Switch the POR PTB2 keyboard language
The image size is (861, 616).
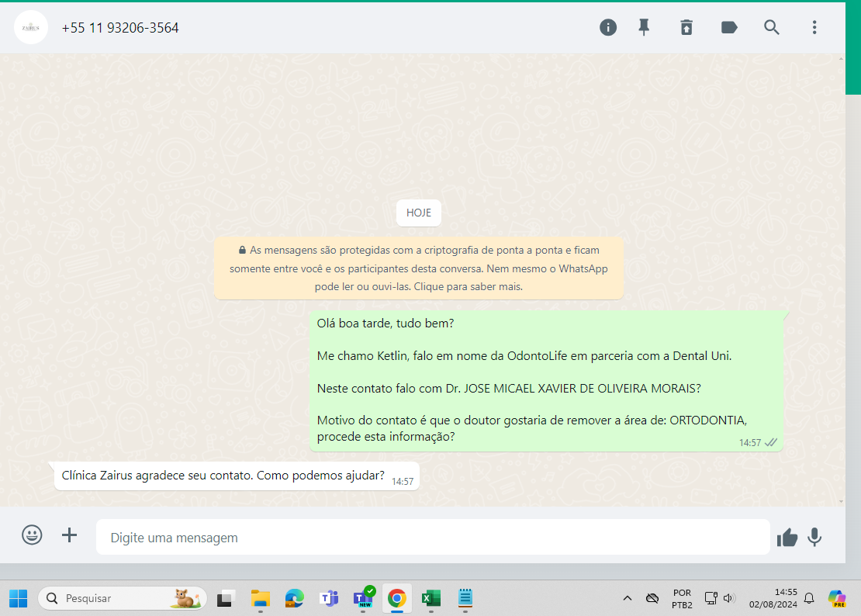(x=682, y=599)
